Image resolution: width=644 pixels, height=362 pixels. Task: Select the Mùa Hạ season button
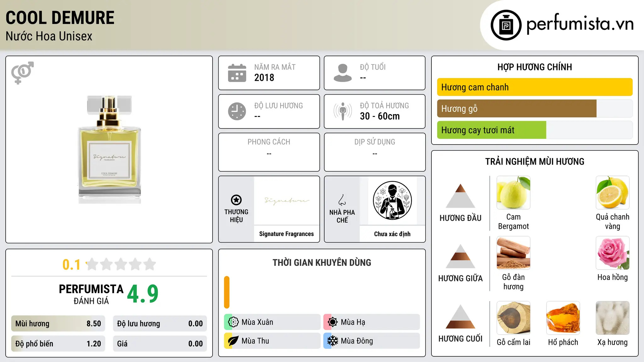click(x=372, y=322)
